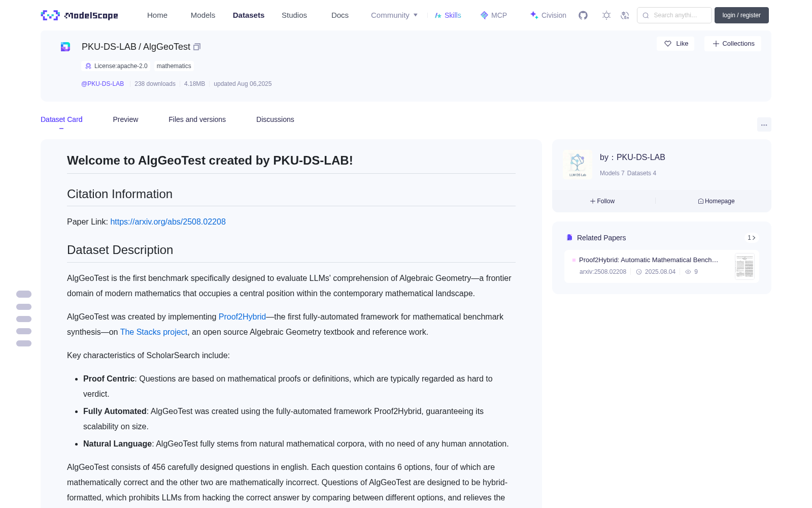Add dataset to Collections
The width and height of the screenshot is (812, 508).
pos(733,44)
